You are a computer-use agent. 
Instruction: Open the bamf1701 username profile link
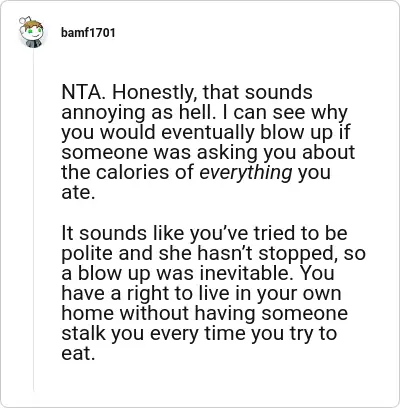tap(88, 33)
